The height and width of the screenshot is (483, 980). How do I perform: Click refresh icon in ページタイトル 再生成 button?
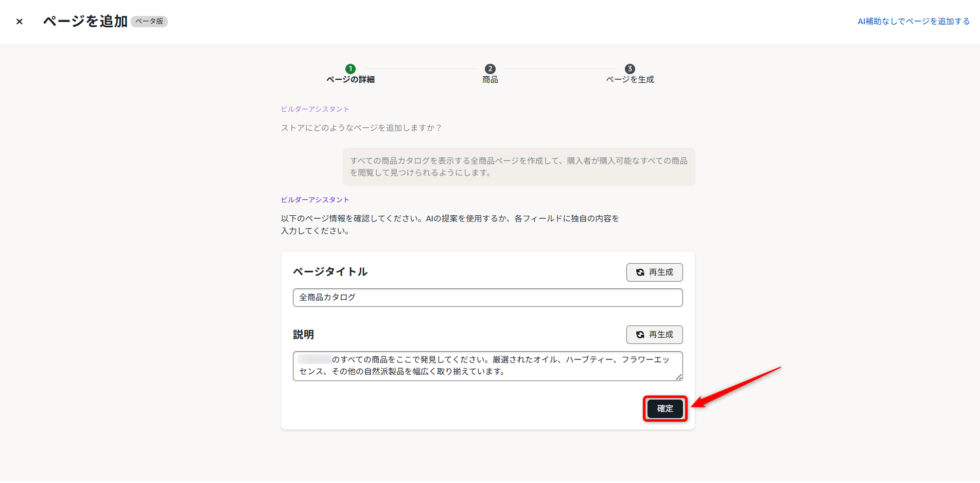tap(640, 272)
